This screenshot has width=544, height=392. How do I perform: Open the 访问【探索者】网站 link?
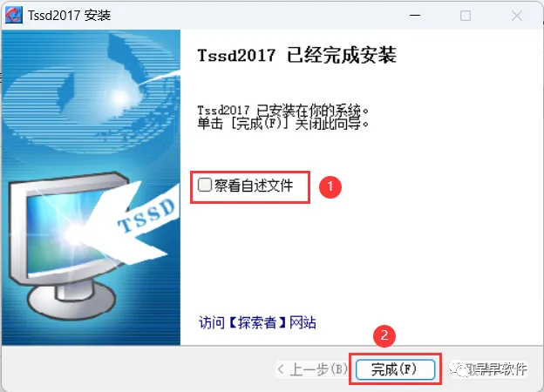coord(257,322)
